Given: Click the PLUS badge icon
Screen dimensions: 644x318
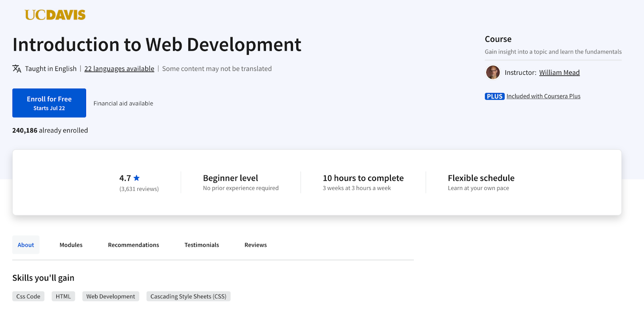Looking at the screenshot, I should tap(495, 96).
